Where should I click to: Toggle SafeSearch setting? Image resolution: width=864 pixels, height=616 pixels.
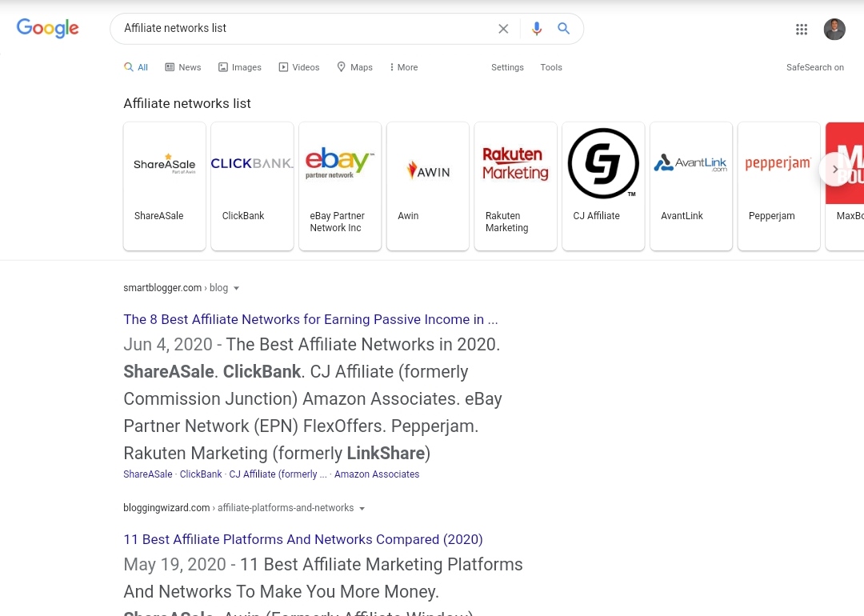pyautogui.click(x=815, y=67)
